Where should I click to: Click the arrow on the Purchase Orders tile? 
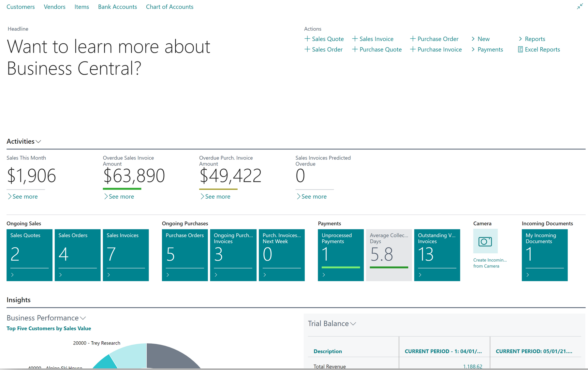tap(168, 275)
